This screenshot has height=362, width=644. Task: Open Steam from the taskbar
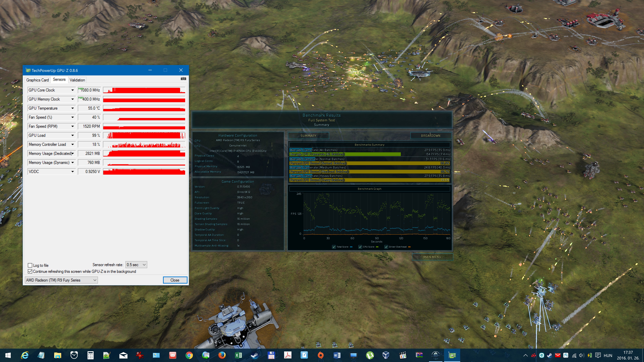pos(255,355)
